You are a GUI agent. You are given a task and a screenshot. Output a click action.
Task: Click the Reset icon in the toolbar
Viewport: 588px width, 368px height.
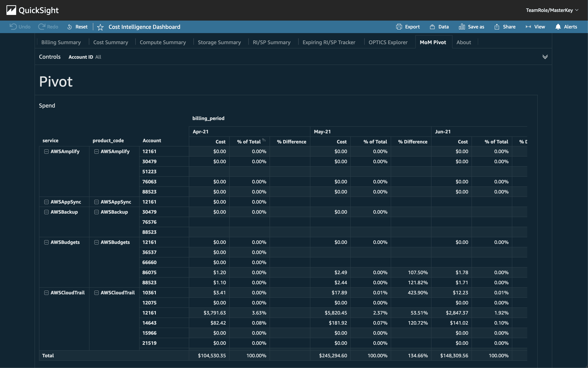(x=70, y=27)
